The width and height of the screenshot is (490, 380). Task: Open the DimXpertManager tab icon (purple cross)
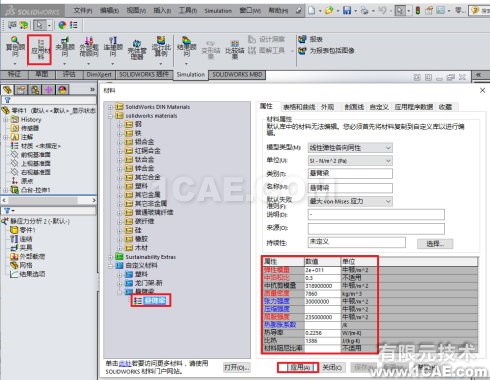tap(49, 89)
